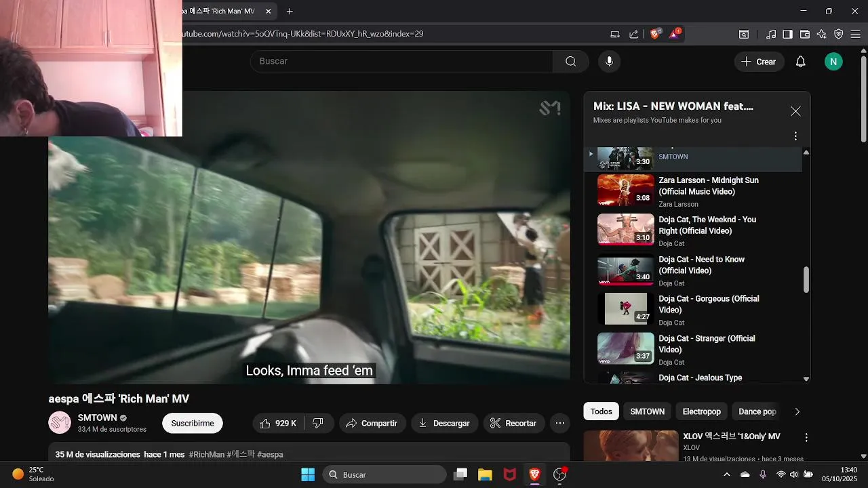Image resolution: width=868 pixels, height=488 pixels.
Task: Start voice search with the microphone
Action: 609,62
